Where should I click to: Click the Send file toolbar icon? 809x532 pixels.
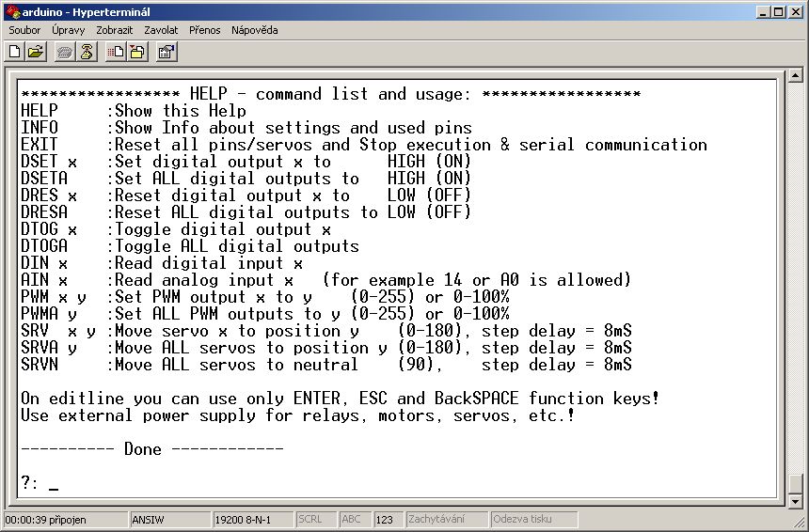tap(115, 52)
